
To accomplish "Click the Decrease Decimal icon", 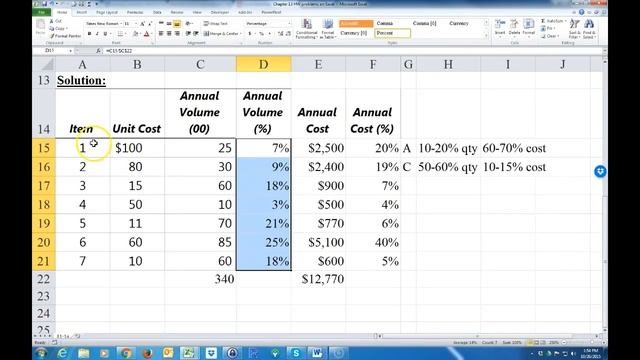I will point(289,33).
